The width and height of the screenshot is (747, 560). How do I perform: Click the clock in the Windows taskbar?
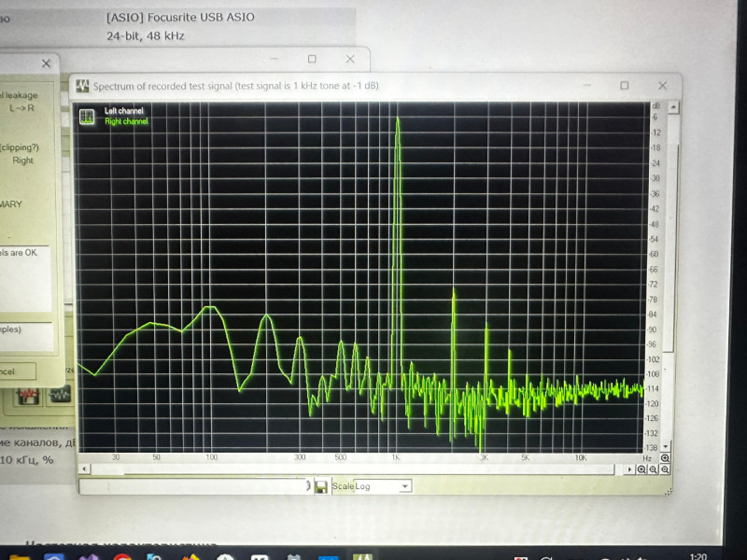(x=697, y=556)
